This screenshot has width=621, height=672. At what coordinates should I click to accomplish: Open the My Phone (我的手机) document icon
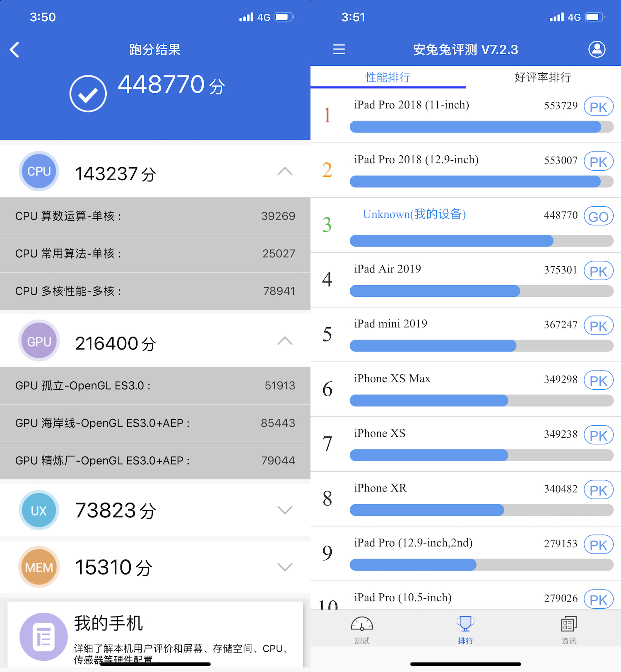tap(43, 637)
